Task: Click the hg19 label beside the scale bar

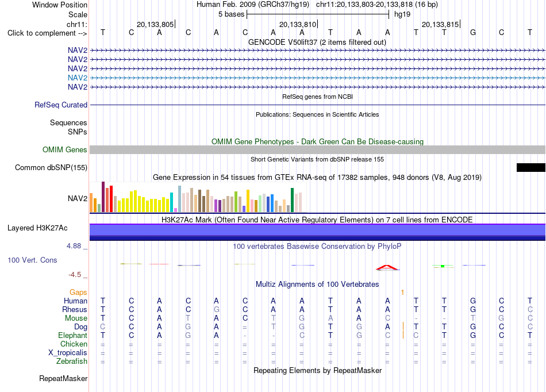Action: [402, 14]
